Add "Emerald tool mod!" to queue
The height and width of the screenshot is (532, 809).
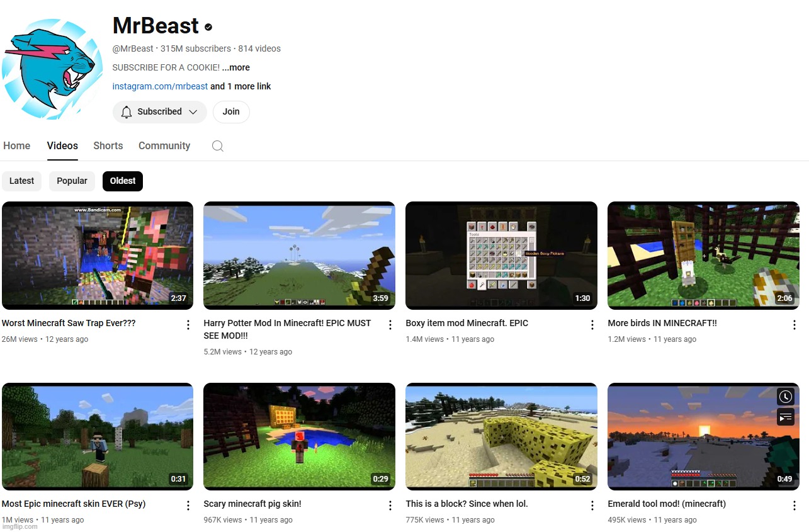(x=785, y=417)
